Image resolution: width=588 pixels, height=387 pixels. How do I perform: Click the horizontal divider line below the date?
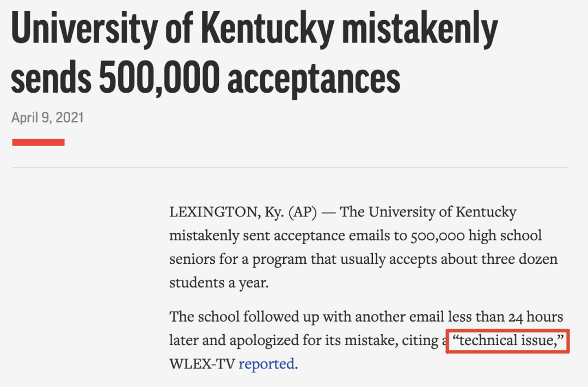click(x=290, y=167)
